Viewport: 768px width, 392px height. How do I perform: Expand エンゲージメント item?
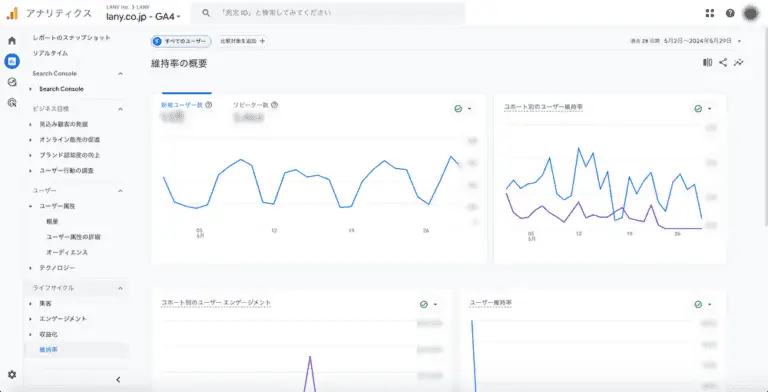pyautogui.click(x=30, y=319)
